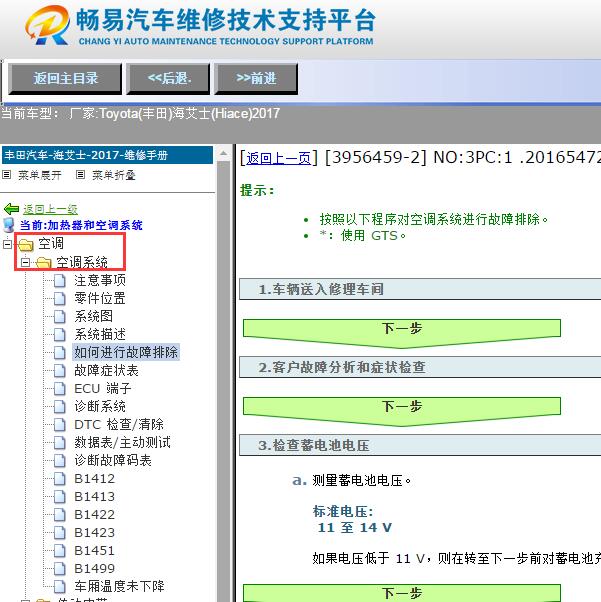Click the 返回主目录 button
Image resolution: width=601 pixels, height=602 pixels.
65,79
